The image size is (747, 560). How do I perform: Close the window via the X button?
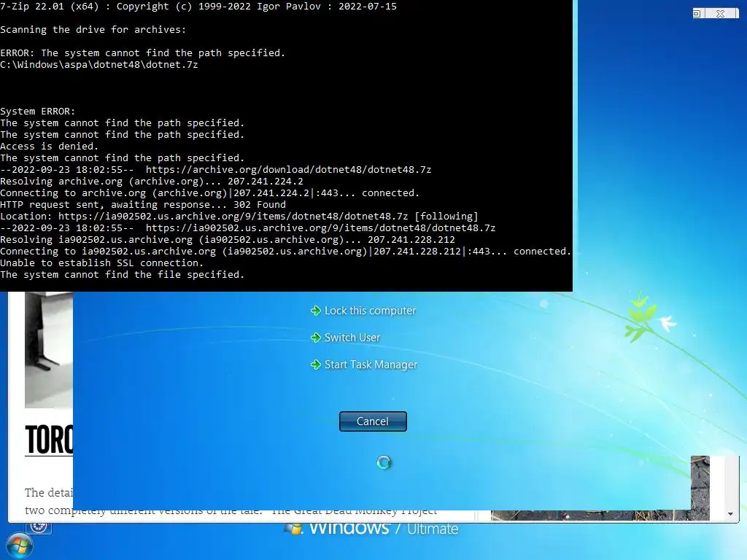click(x=721, y=14)
